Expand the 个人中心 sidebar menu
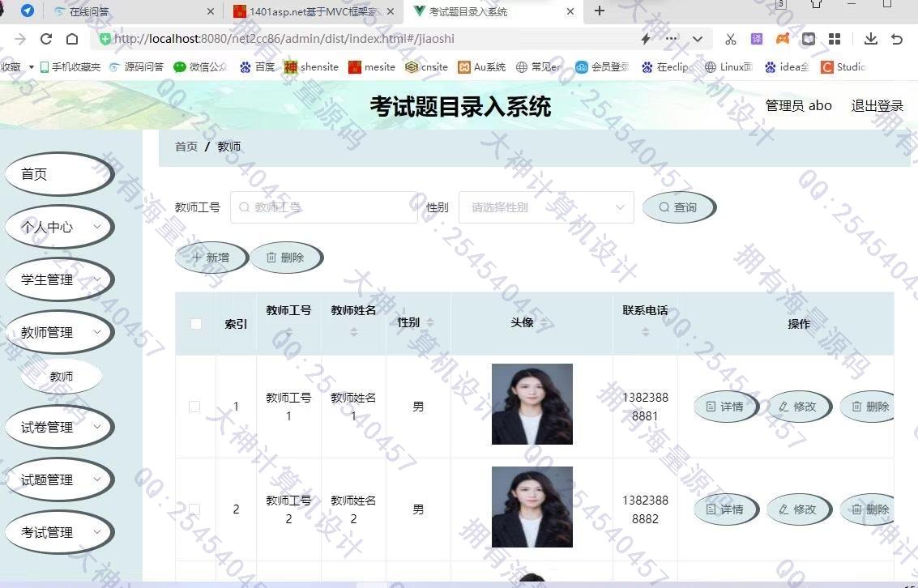Viewport: 918px width, 588px height. click(x=59, y=227)
